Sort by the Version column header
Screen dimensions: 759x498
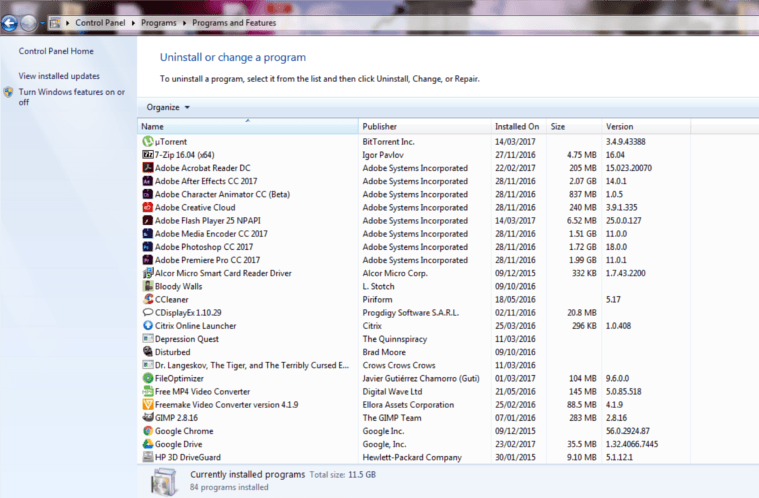tap(647, 126)
